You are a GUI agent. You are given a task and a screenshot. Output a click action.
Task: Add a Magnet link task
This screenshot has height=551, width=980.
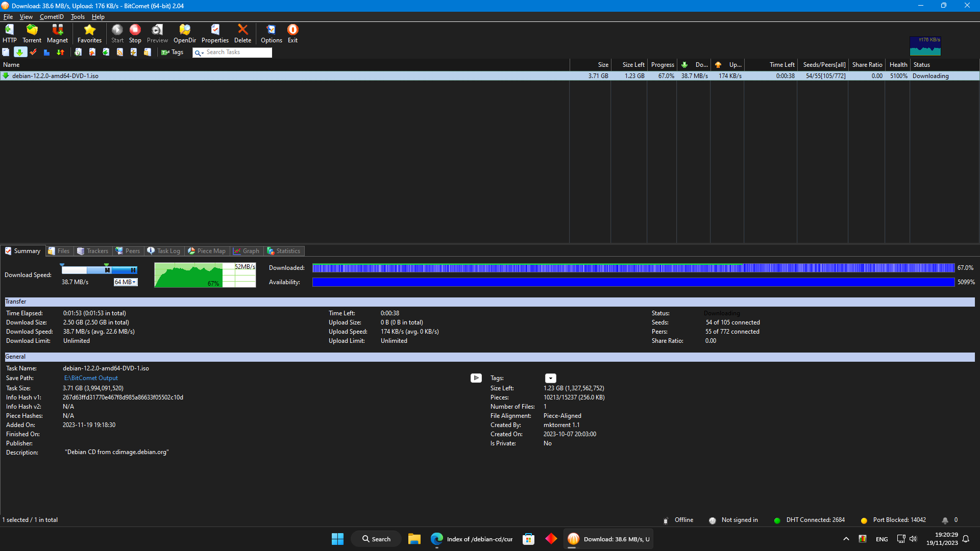pyautogui.click(x=57, y=34)
